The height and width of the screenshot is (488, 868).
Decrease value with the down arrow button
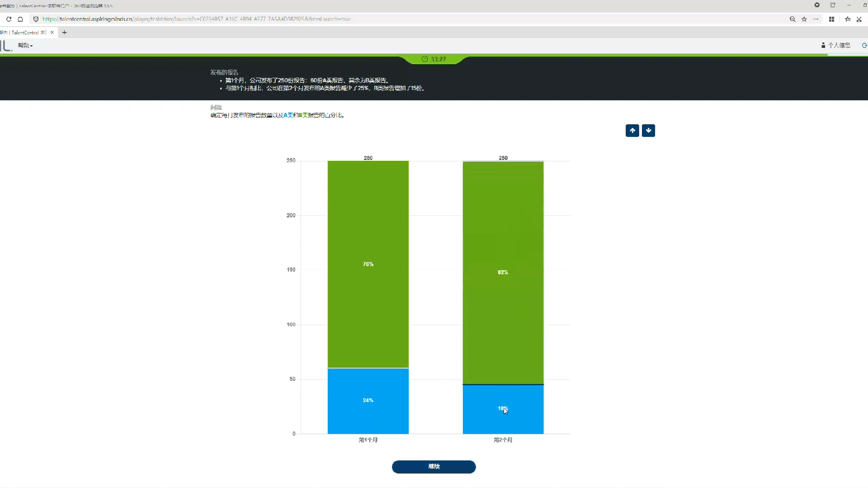pos(648,131)
